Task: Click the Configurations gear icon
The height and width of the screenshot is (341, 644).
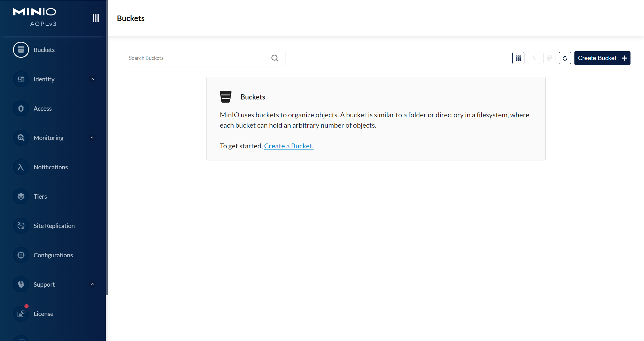Action: pyautogui.click(x=21, y=255)
